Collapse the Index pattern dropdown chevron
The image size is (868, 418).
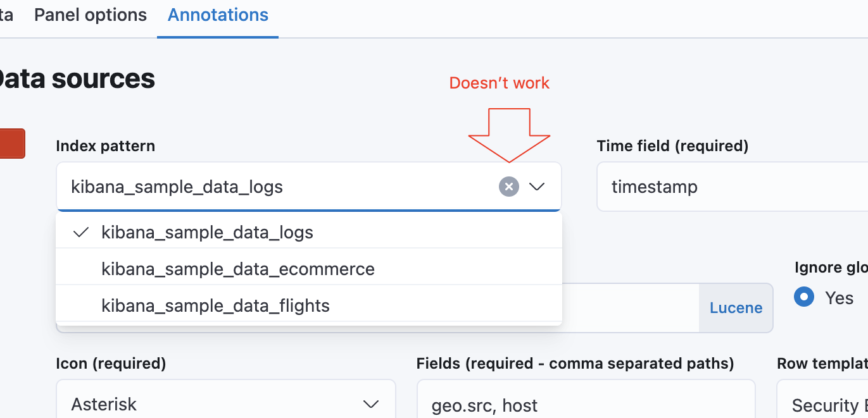[537, 187]
